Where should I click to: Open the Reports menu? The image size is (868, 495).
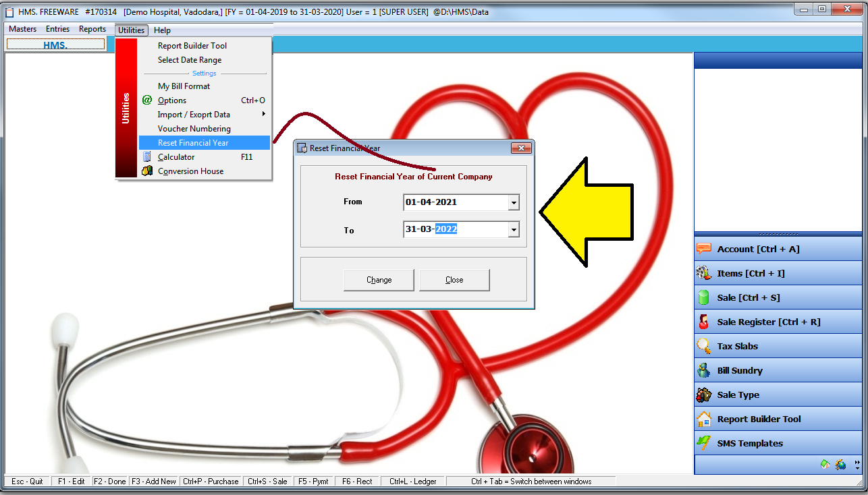point(92,29)
